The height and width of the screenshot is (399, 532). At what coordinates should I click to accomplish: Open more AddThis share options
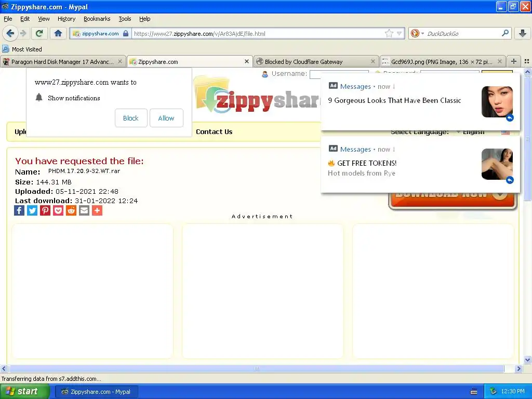[x=97, y=210]
